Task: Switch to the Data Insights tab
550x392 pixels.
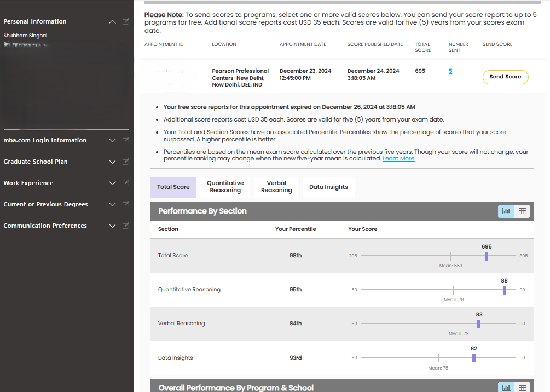Action: [x=328, y=187]
